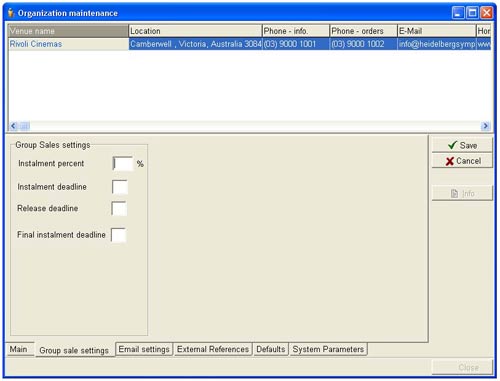Viewport: 500px width, 381px height.
Task: Click the Close button at the bottom
Action: 462,367
